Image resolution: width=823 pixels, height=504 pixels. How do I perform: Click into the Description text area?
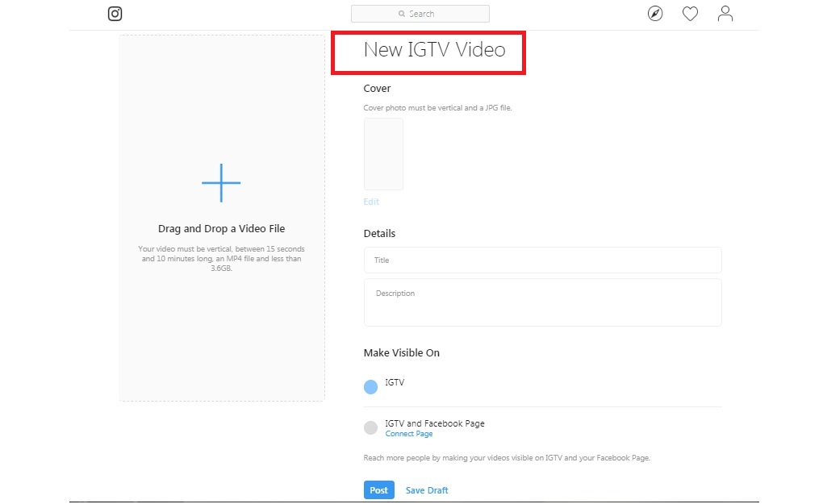(542, 302)
